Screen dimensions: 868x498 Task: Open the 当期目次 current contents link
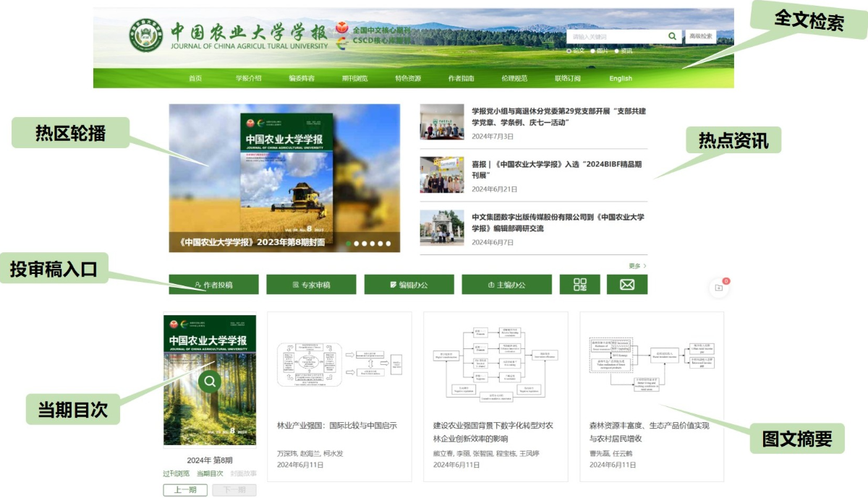tap(210, 473)
